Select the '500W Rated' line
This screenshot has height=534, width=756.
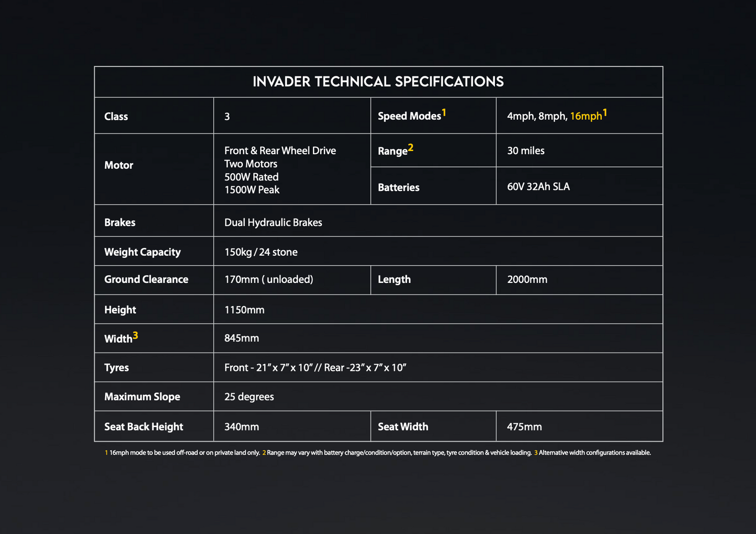click(x=251, y=177)
